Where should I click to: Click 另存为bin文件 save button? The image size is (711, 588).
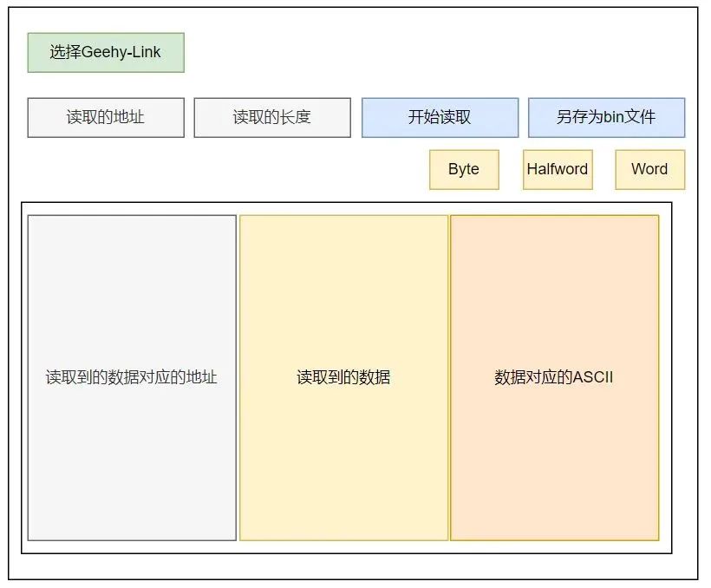pyautogui.click(x=606, y=117)
